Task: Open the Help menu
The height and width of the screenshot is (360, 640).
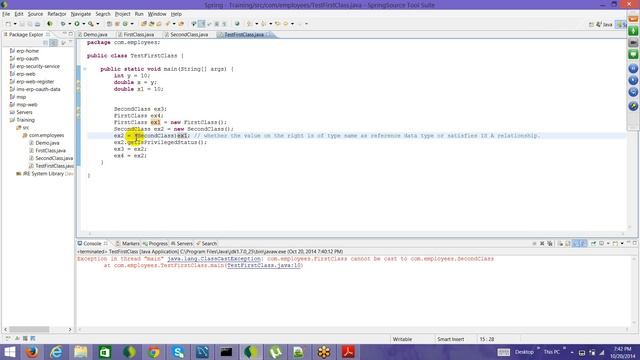Action: (x=176, y=14)
